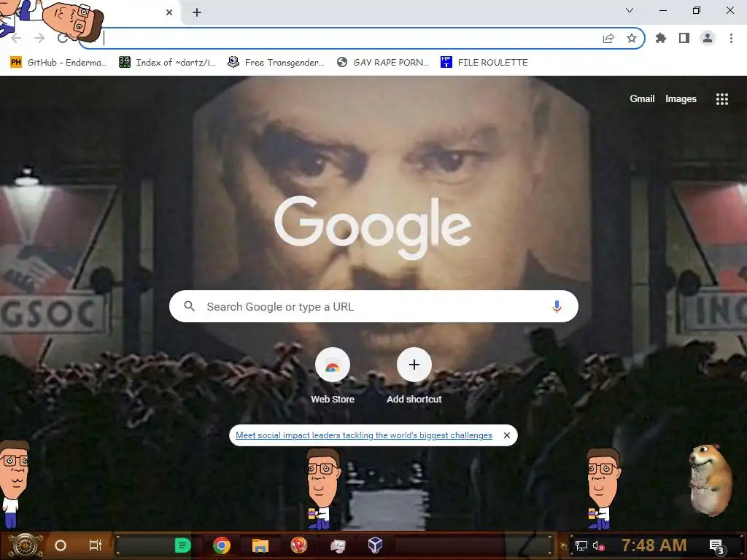Open the social impact leaders link
This screenshot has width=747, height=560.
click(363, 435)
